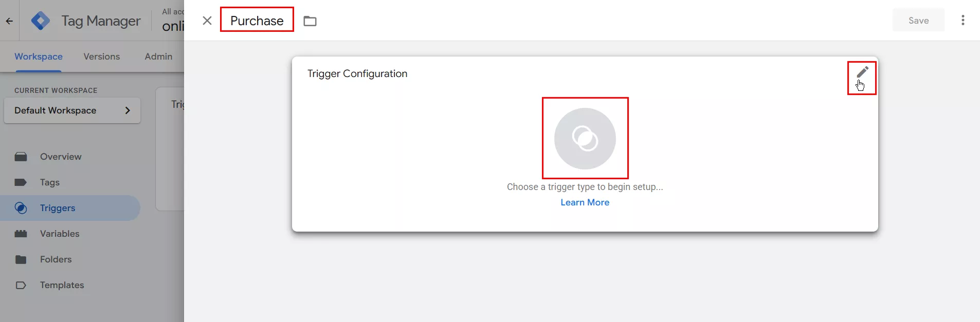This screenshot has height=322, width=980.
Task: Close the trigger editor with the X
Action: click(207, 21)
